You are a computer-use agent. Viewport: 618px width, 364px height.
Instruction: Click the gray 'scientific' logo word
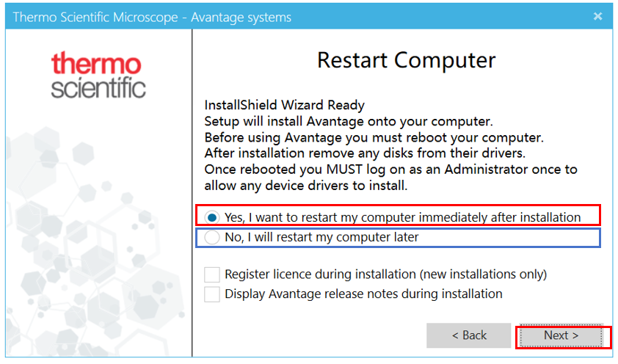pos(98,87)
